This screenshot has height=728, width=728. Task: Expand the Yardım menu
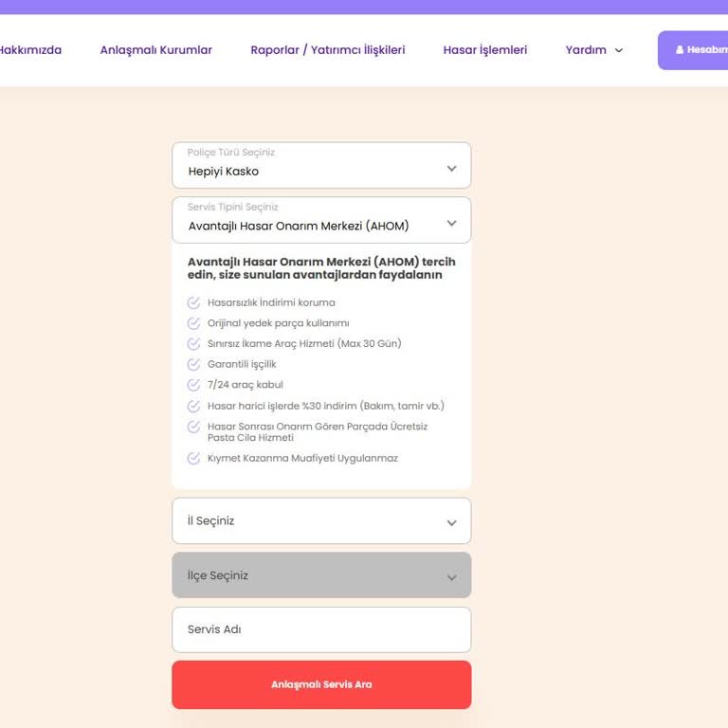(594, 50)
